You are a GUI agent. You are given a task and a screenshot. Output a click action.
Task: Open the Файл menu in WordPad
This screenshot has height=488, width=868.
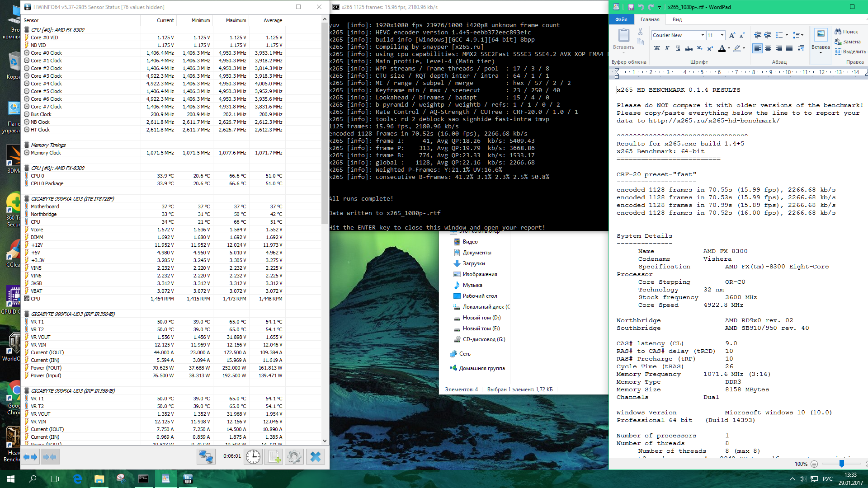click(621, 19)
